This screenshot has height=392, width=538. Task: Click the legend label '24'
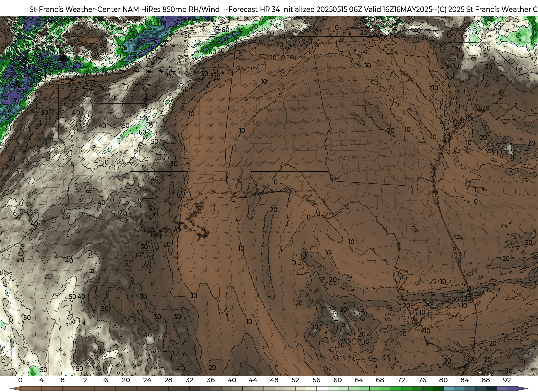tap(147, 380)
